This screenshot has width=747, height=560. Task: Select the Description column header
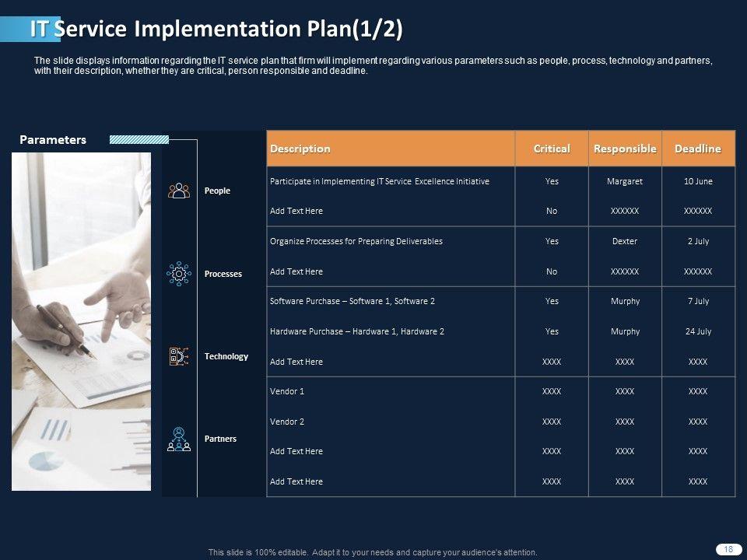click(x=300, y=149)
